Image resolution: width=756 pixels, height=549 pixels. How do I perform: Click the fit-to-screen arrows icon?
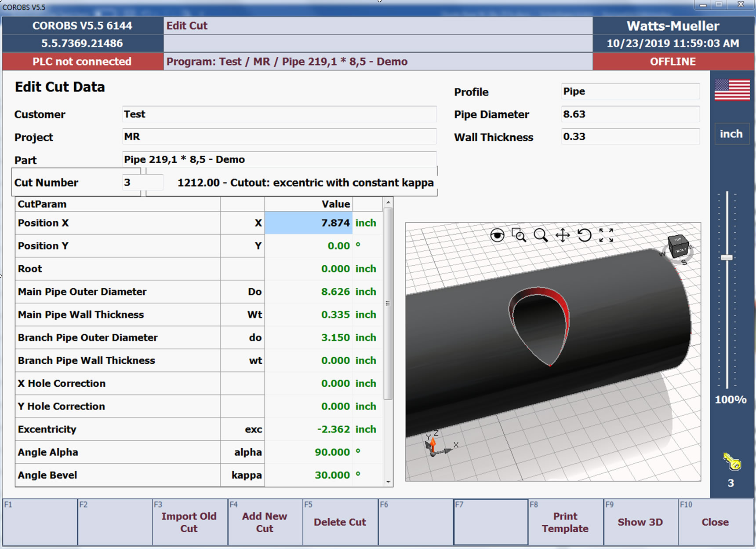tap(606, 235)
